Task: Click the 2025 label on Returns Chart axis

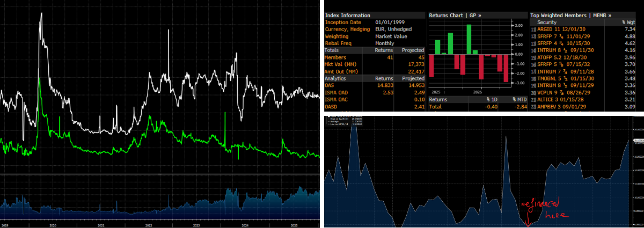Action: tap(436, 92)
